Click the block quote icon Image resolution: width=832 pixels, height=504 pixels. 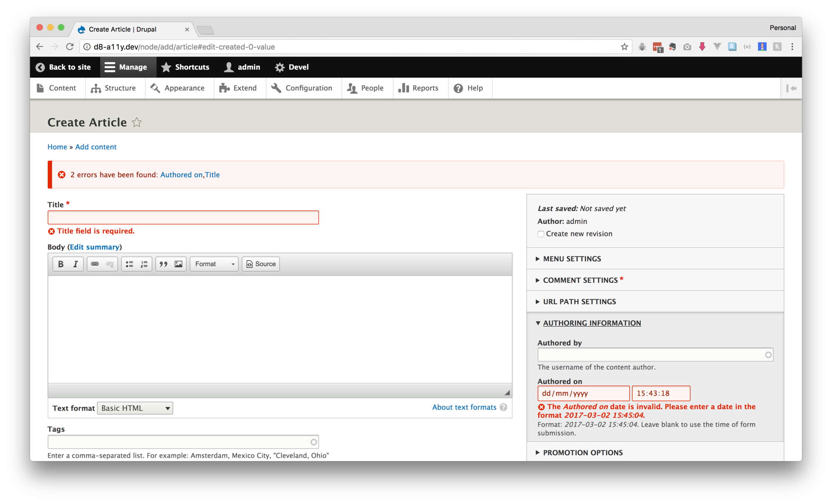click(x=163, y=264)
